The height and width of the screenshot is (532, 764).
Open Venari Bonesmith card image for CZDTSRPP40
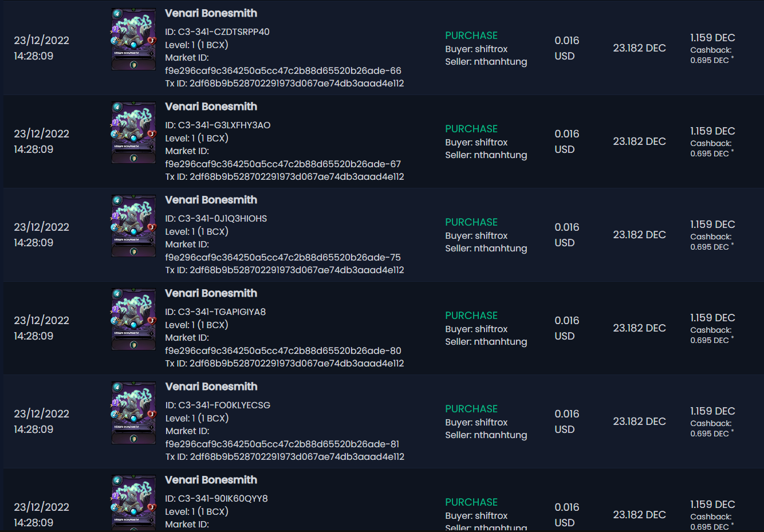pyautogui.click(x=133, y=40)
